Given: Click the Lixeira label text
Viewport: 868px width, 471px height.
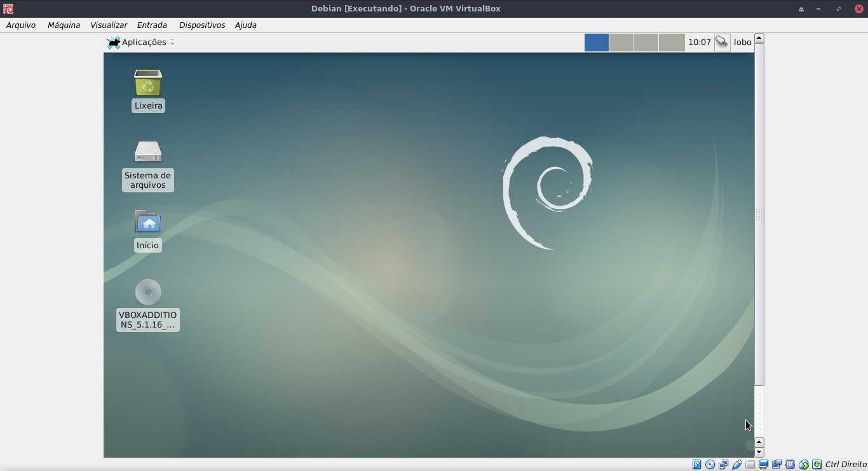Looking at the screenshot, I should point(149,106).
